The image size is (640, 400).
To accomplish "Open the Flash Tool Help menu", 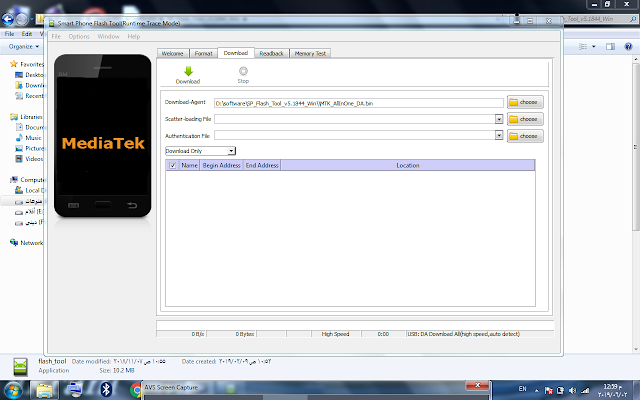I will click(x=133, y=36).
